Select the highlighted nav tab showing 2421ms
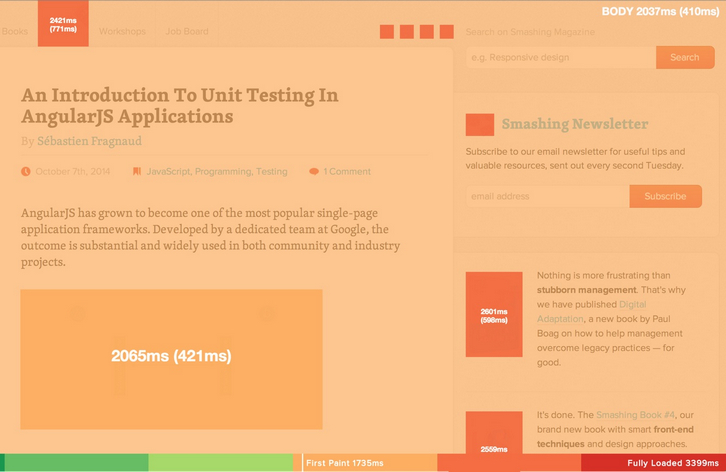 [63, 24]
